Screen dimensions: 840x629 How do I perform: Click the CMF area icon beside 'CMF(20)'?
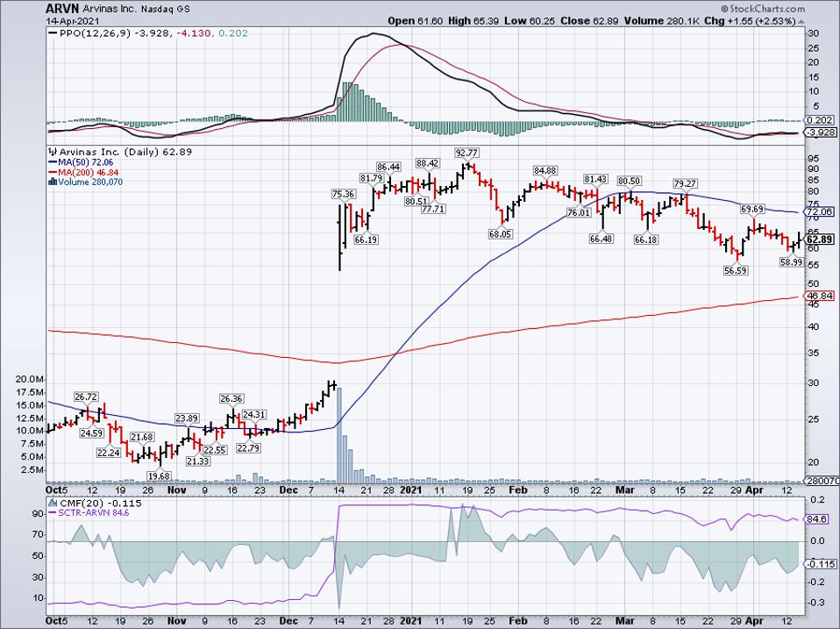pos(53,503)
